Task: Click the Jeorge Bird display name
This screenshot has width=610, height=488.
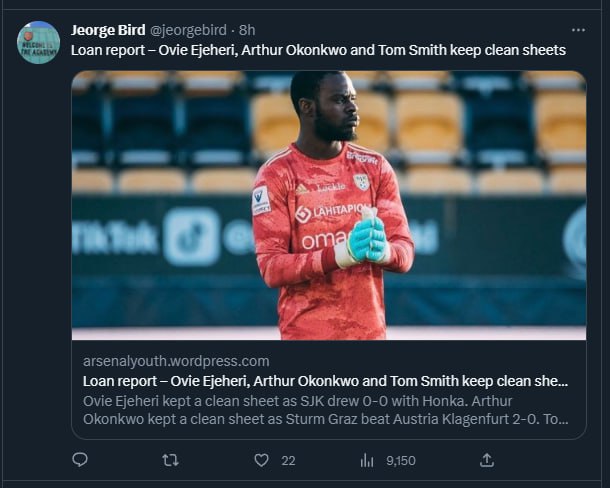Action: point(109,30)
